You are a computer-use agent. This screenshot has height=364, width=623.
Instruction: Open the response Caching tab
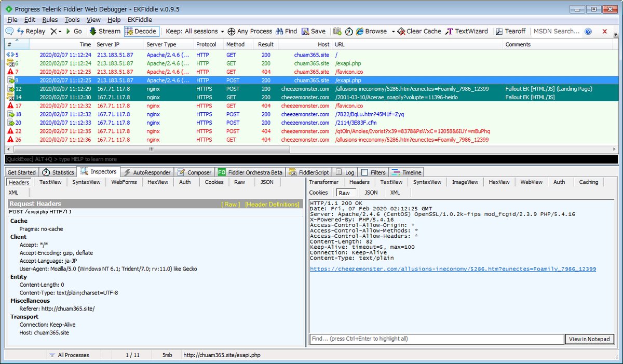(x=589, y=182)
